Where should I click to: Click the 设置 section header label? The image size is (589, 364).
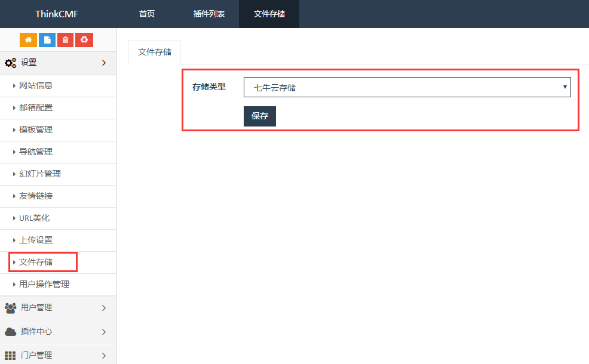tap(29, 62)
